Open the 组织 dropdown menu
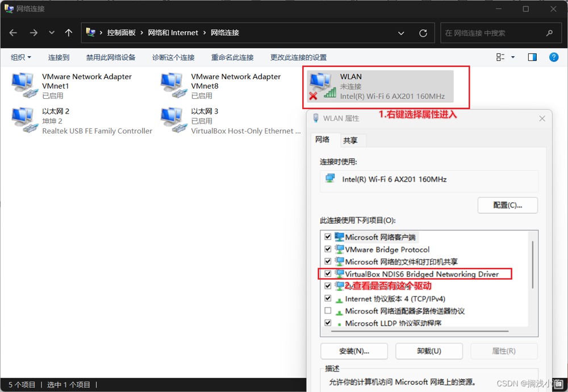The width and height of the screenshot is (568, 392). [20, 57]
